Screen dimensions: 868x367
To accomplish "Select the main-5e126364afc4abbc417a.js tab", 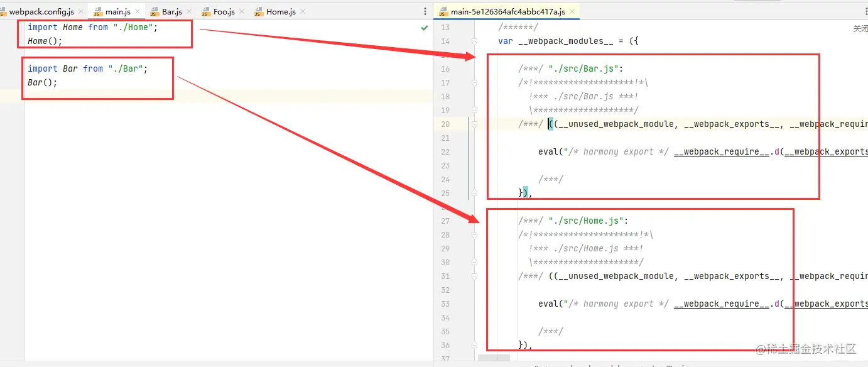I will (x=507, y=11).
